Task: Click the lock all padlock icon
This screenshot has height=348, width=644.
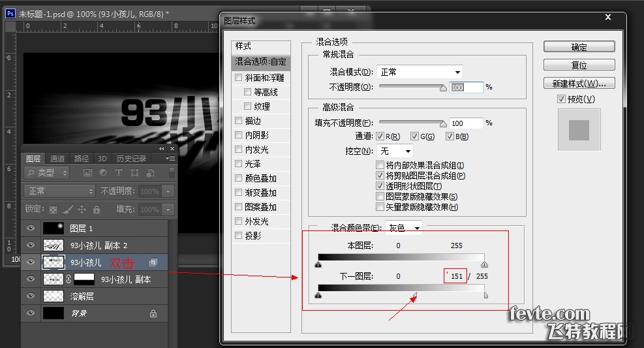Action: point(97,210)
